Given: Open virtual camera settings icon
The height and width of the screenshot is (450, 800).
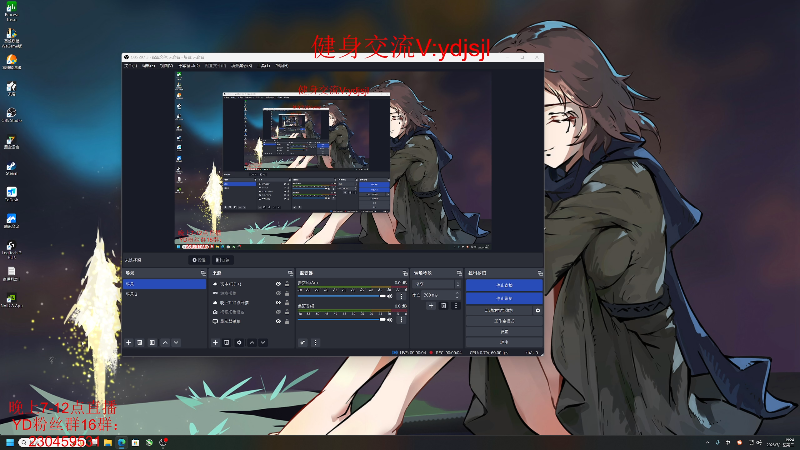Looking at the screenshot, I should click(x=538, y=310).
